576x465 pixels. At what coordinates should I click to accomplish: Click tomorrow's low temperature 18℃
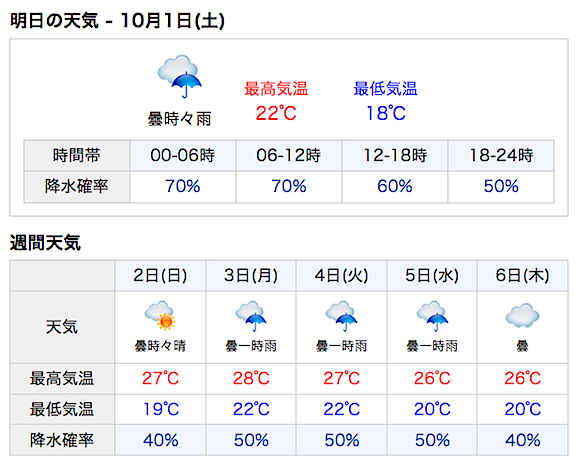pos(386,113)
